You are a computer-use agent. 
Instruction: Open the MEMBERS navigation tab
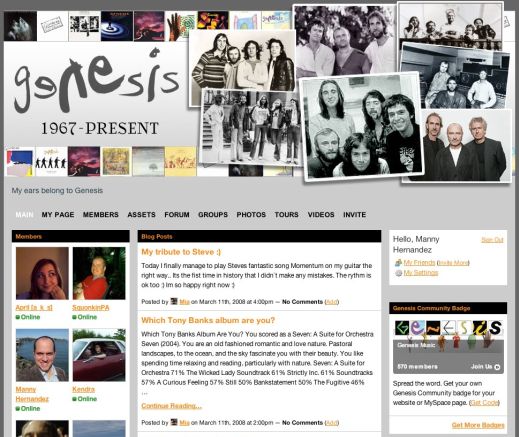101,215
